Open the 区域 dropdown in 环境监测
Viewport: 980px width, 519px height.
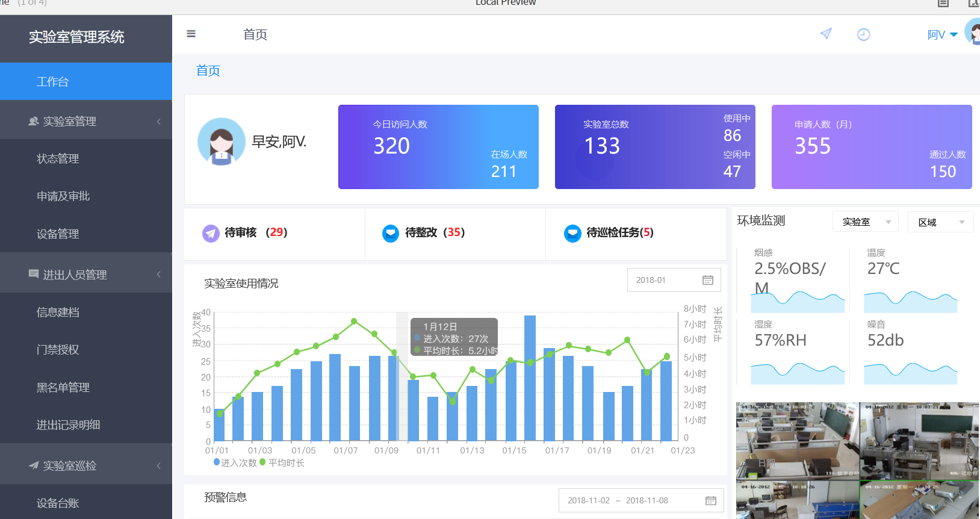pos(941,222)
